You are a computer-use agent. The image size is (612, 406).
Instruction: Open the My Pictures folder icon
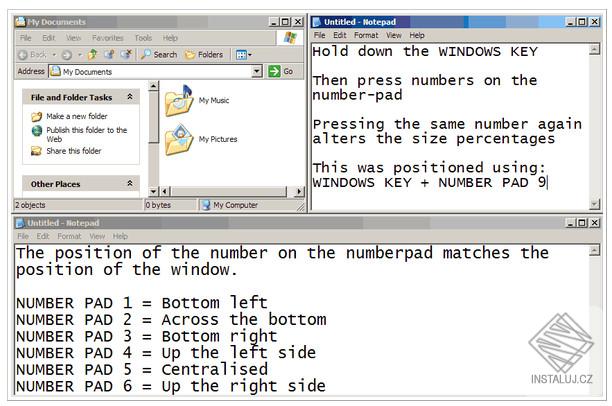(x=179, y=139)
